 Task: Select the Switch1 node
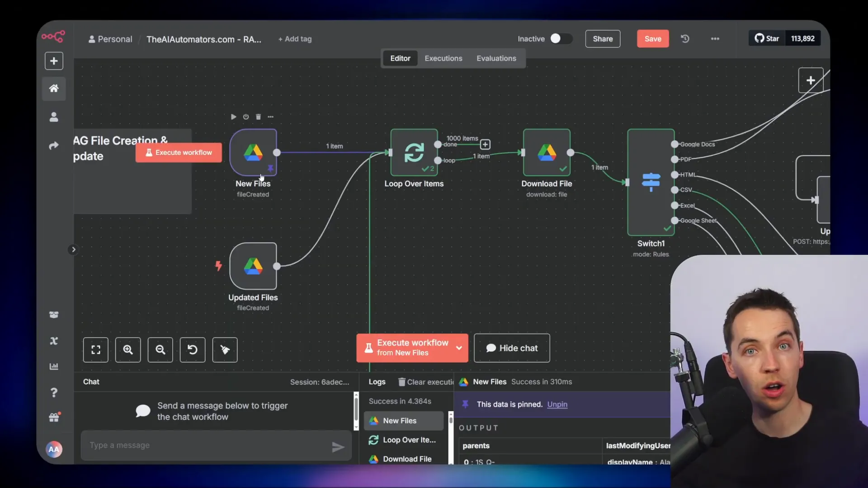click(x=651, y=182)
